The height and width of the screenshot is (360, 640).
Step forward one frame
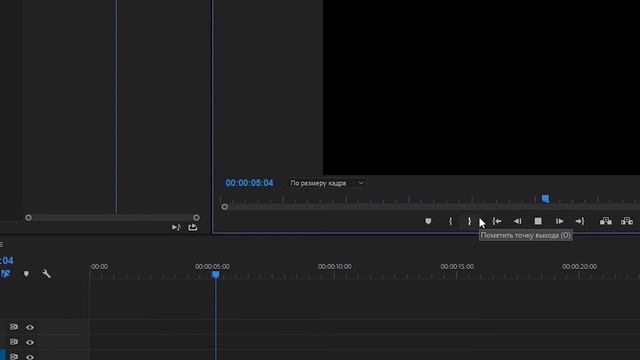559,221
